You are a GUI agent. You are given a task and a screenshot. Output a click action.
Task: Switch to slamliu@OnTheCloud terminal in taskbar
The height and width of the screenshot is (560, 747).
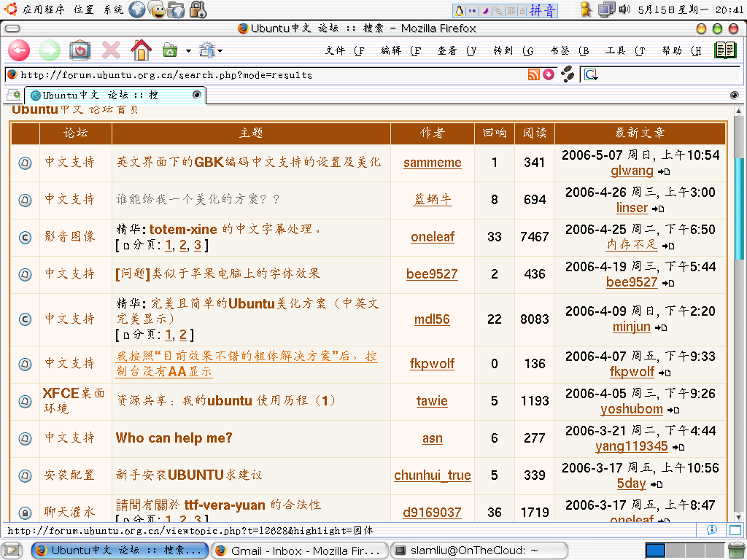click(479, 551)
